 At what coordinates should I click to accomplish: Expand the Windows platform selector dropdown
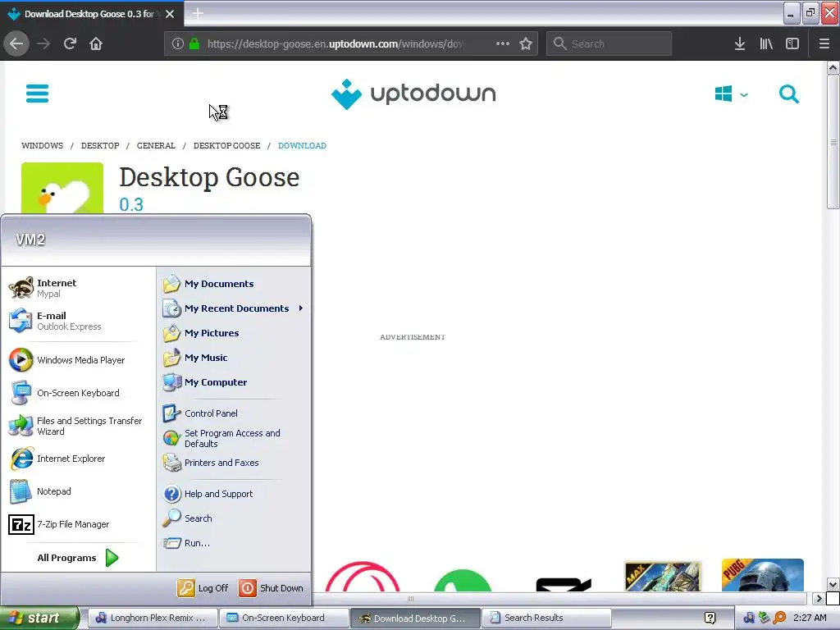(x=731, y=94)
